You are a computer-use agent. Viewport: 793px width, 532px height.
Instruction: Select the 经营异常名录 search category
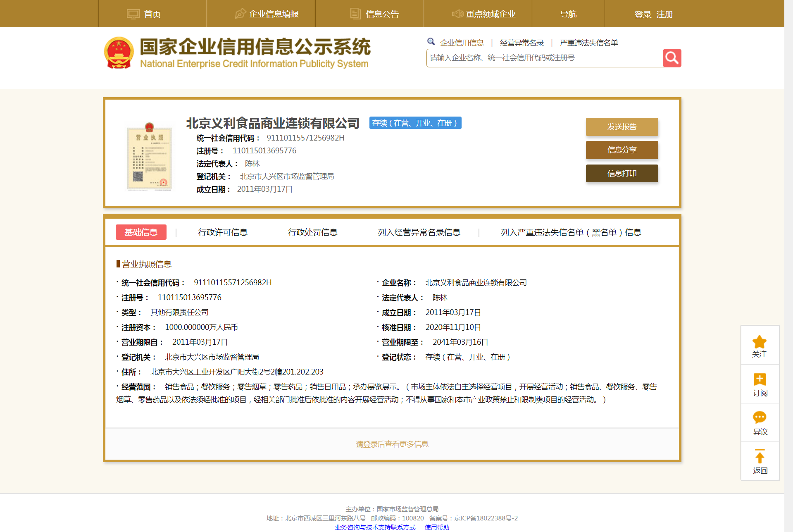(522, 43)
